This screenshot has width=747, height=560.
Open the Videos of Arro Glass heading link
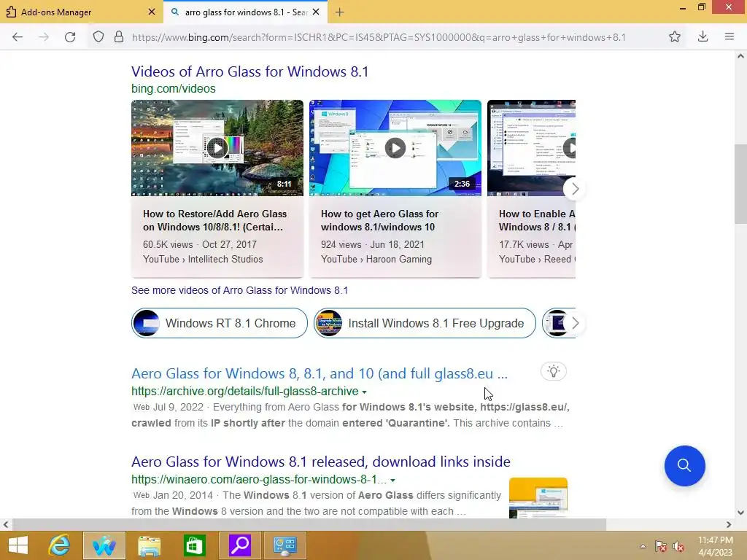(249, 71)
